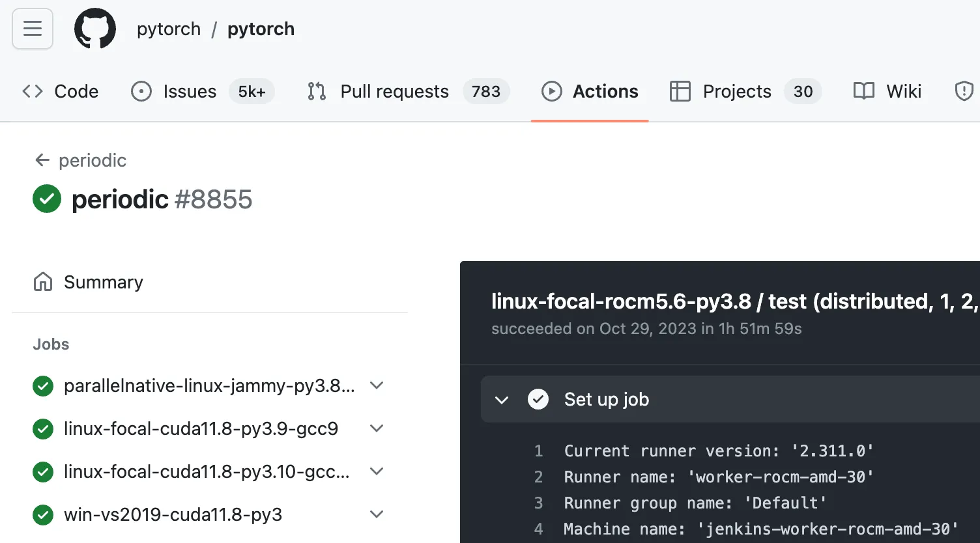Open the pytorch organization link
Viewport: 980px width, 543px height.
pos(169,29)
